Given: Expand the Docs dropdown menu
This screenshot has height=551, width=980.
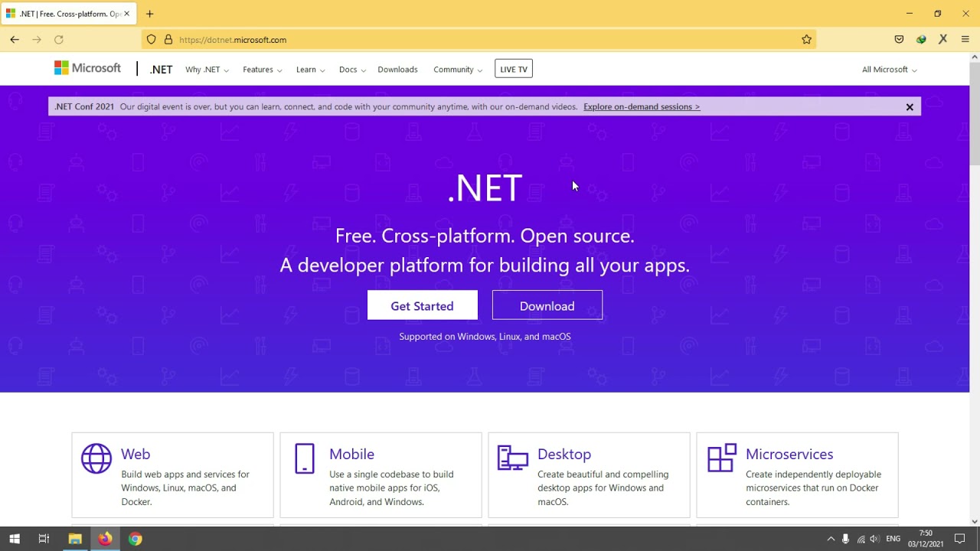Looking at the screenshot, I should coord(352,70).
